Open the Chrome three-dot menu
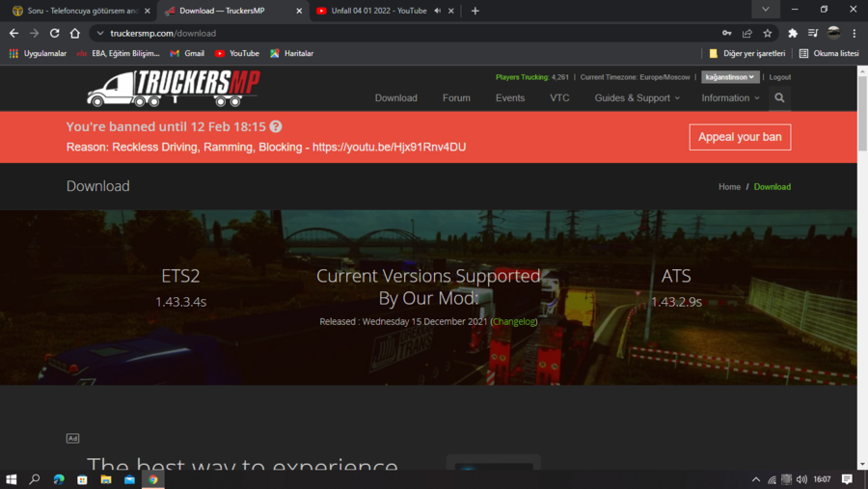 point(854,33)
